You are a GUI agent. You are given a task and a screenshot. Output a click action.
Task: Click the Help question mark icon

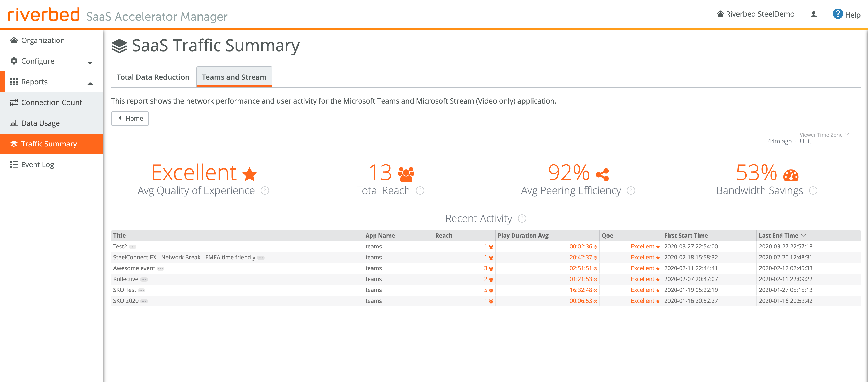point(837,14)
